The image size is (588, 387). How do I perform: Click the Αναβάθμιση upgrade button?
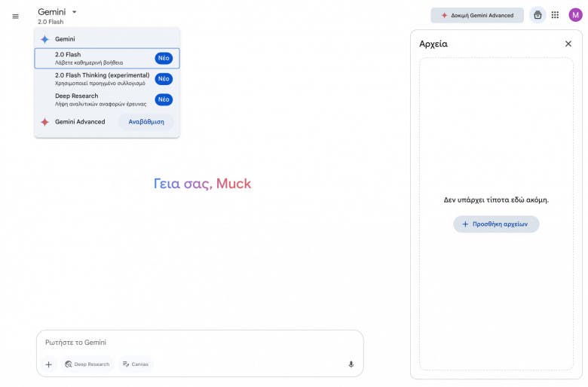(x=146, y=122)
